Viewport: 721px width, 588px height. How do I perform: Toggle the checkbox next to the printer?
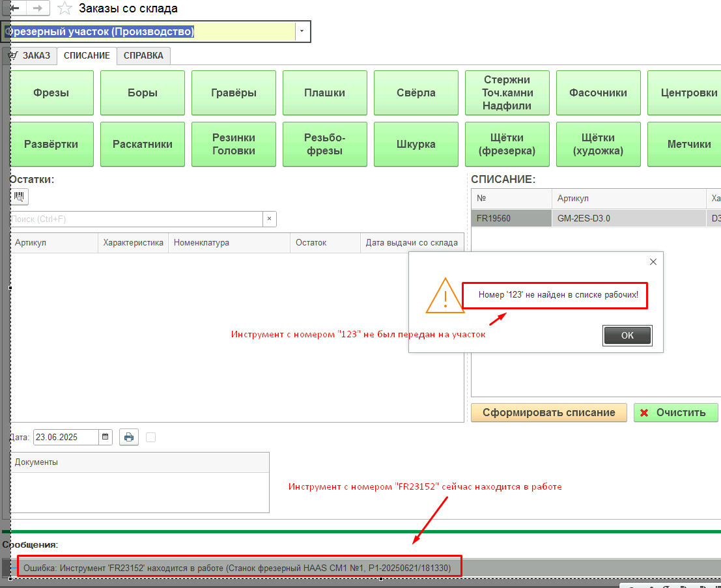[151, 437]
